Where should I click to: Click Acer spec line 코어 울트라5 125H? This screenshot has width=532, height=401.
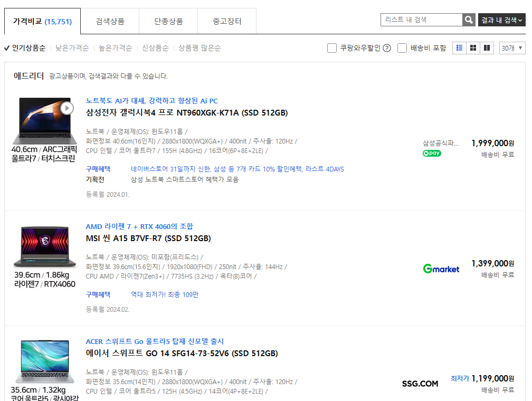click(x=177, y=391)
